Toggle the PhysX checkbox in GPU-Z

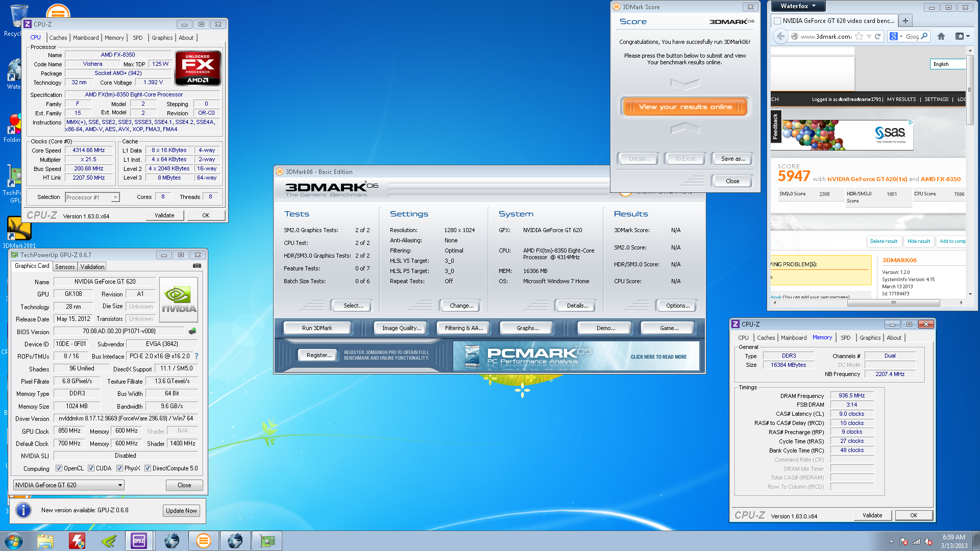point(120,468)
